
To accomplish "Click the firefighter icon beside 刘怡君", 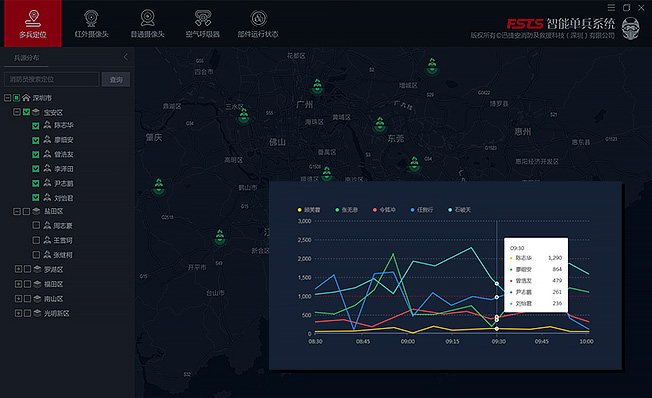I will pos(47,197).
